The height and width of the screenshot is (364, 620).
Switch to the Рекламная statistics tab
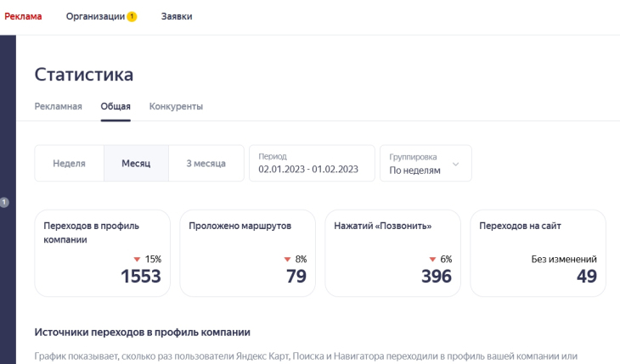pos(58,106)
